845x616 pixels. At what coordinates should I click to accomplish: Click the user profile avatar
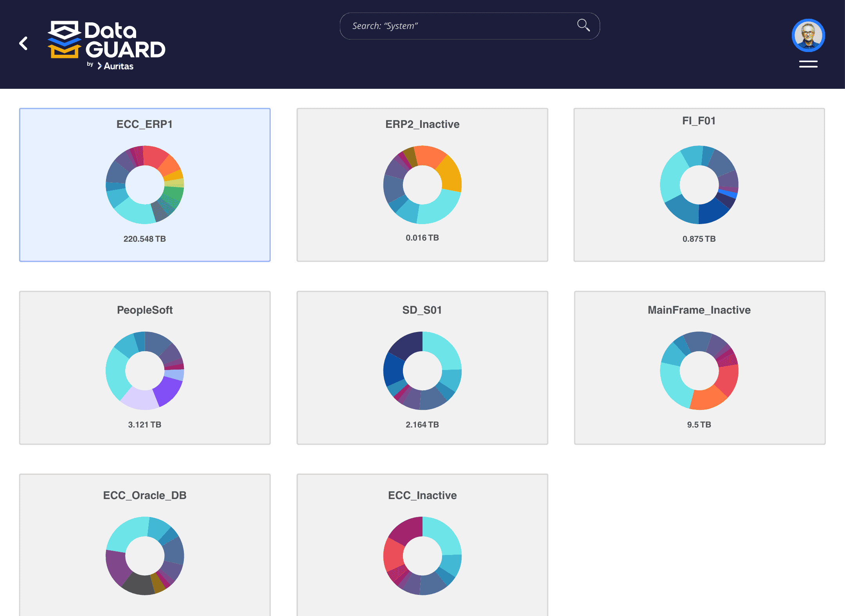(x=808, y=35)
